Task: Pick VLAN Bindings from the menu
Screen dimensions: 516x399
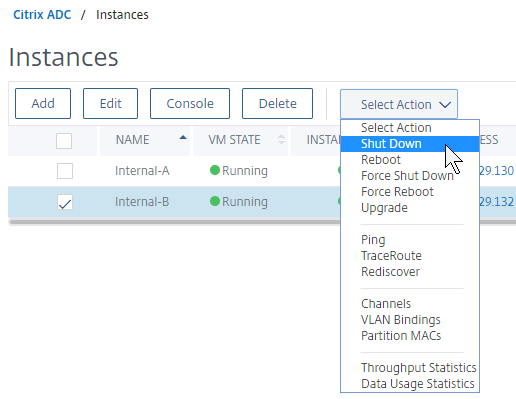Action: 401,320
